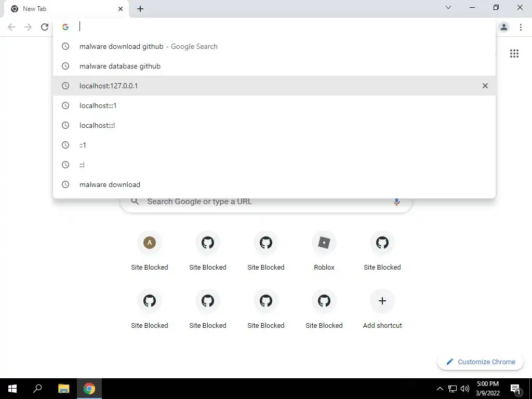This screenshot has height=399, width=532.
Task: Click the clock icon beside 'malware download github'
Action: pos(65,46)
